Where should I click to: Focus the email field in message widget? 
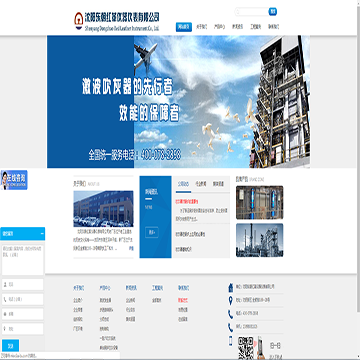click(x=23, y=314)
